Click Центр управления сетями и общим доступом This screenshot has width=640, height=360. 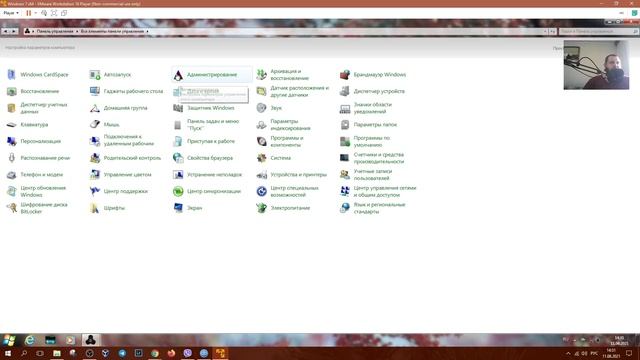coord(384,191)
